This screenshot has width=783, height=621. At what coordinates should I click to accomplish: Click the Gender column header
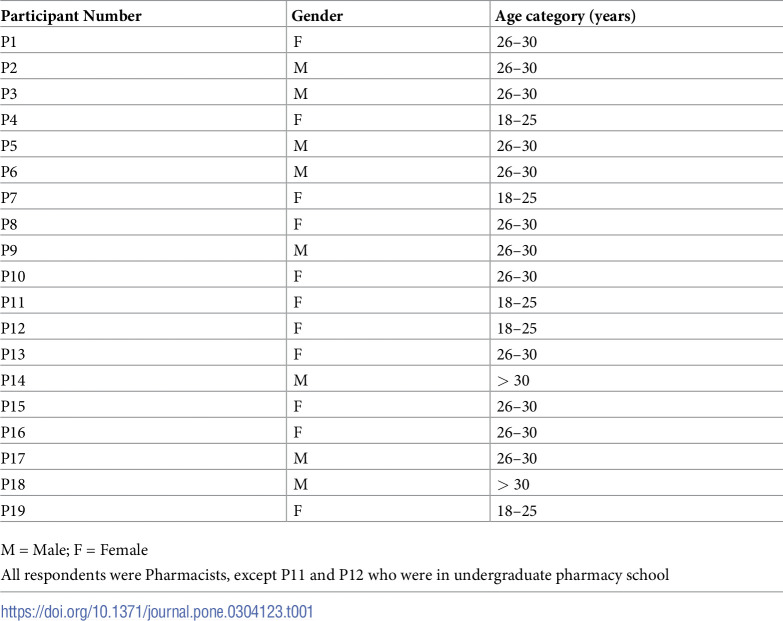tap(317, 16)
